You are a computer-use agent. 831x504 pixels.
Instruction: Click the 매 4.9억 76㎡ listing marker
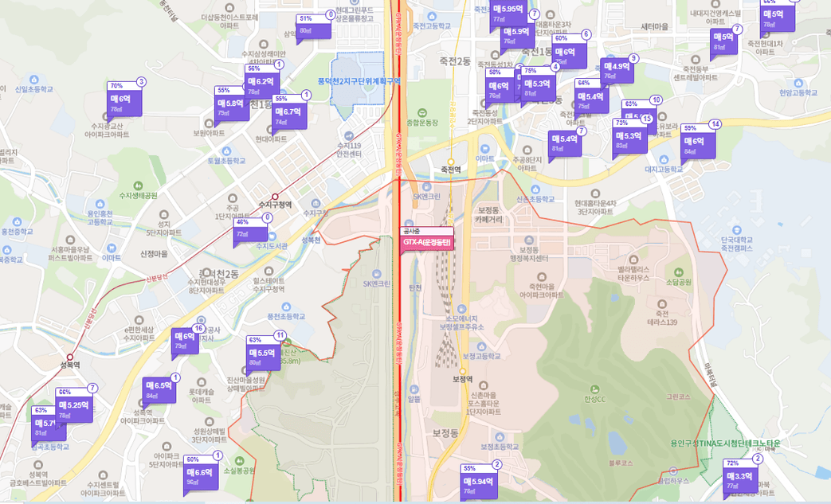pyautogui.click(x=617, y=70)
